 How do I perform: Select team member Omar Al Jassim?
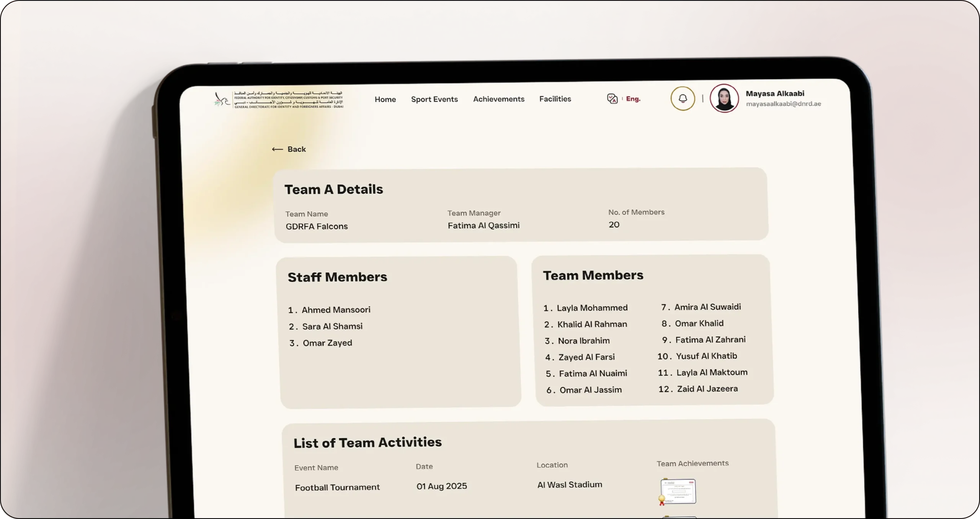point(590,390)
